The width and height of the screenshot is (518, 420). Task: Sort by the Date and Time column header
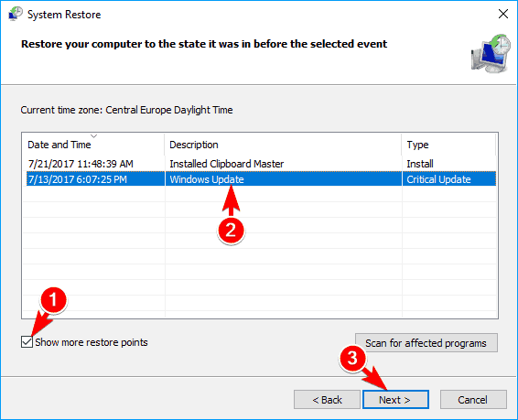point(93,145)
